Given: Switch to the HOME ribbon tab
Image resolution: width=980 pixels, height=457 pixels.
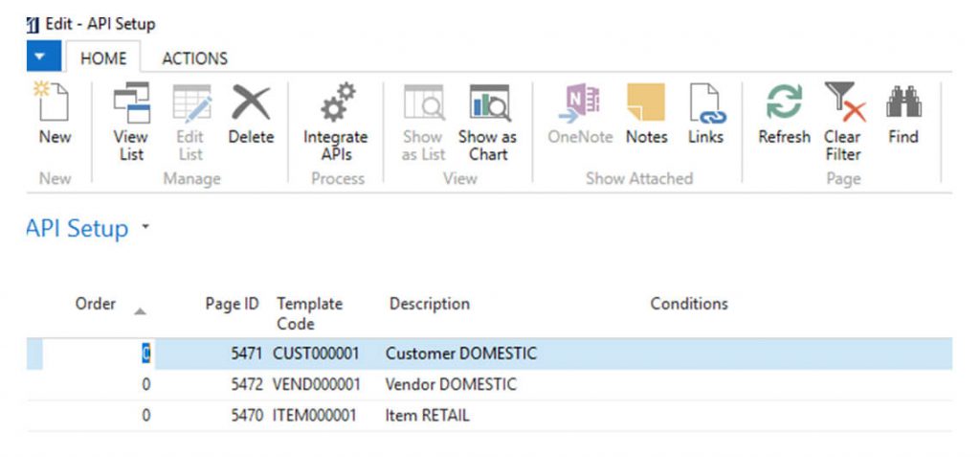Looking at the screenshot, I should pos(103,58).
